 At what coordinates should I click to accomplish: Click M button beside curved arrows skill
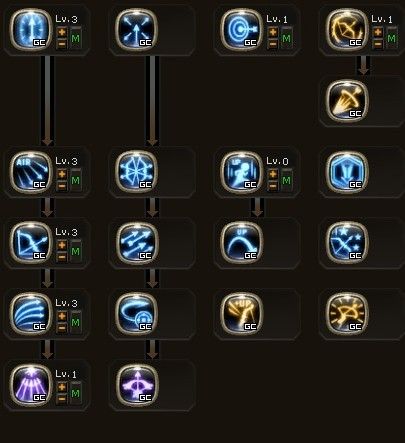[x=76, y=322]
